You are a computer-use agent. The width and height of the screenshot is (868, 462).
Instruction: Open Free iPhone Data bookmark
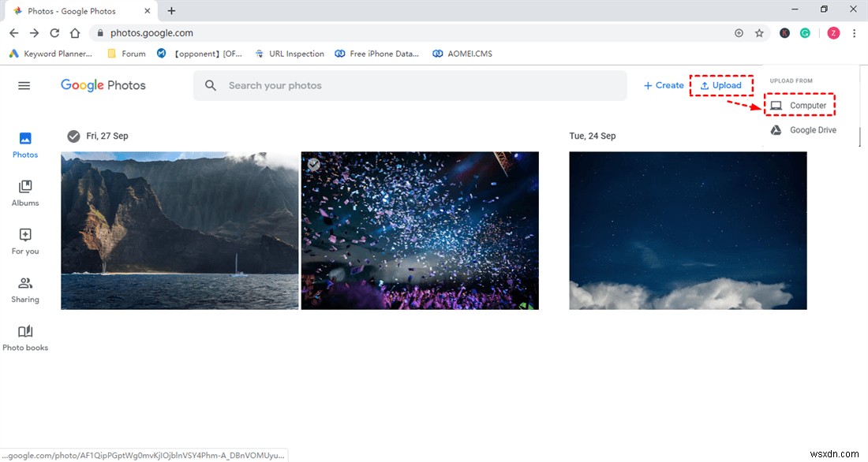point(377,54)
